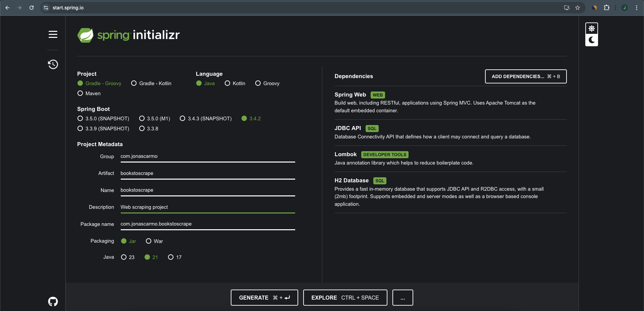This screenshot has width=644, height=311.
Task: Click the Spring Initializr logo
Action: point(128,35)
